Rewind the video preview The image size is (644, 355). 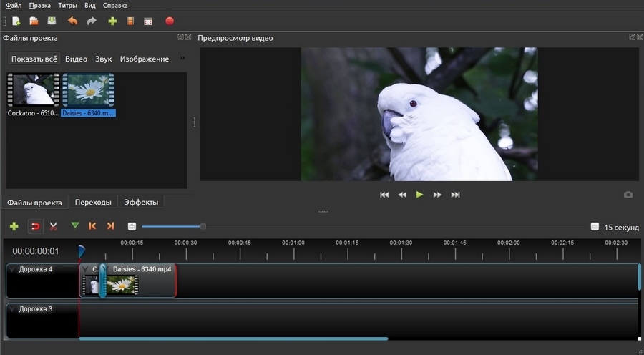[402, 195]
